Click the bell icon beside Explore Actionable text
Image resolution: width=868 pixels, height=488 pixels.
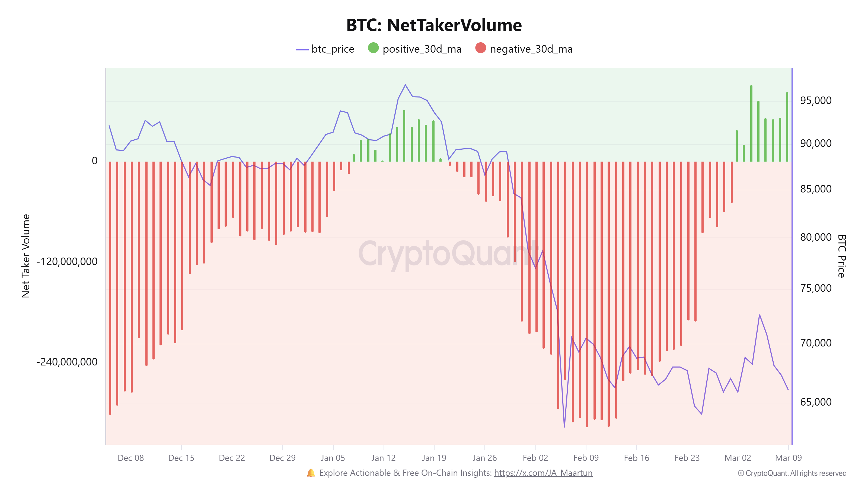tap(311, 473)
